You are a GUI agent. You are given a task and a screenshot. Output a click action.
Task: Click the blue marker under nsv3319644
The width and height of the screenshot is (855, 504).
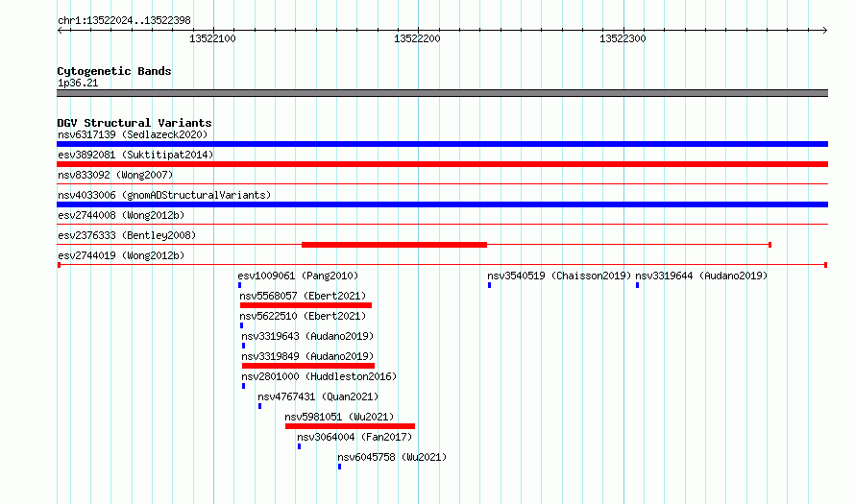[638, 285]
